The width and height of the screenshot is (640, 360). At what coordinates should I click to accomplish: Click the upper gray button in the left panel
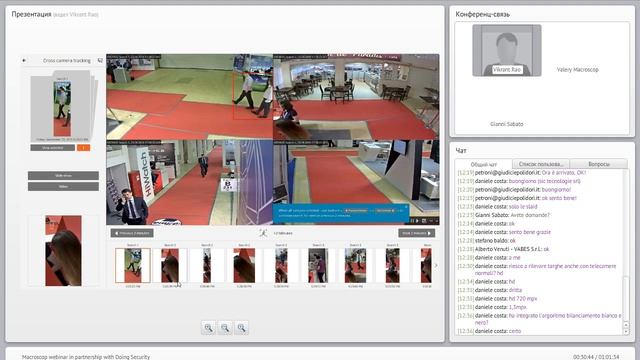pyautogui.click(x=63, y=176)
